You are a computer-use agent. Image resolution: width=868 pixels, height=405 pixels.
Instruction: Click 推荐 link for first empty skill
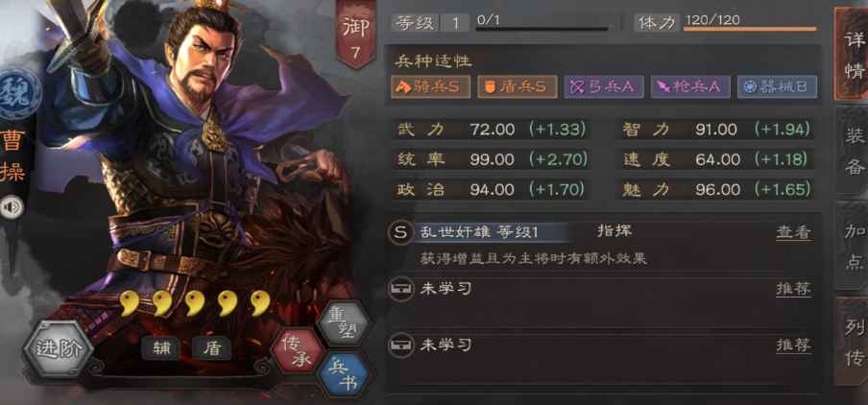coord(793,288)
